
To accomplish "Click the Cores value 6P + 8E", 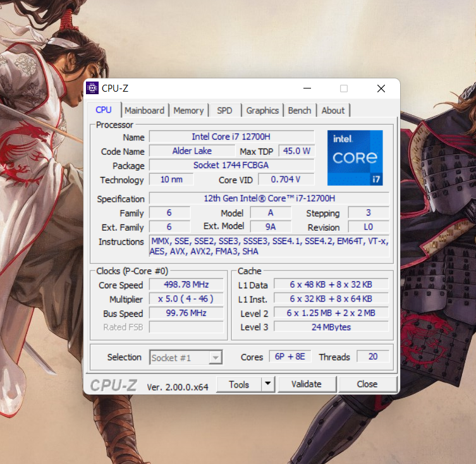I will 290,357.
